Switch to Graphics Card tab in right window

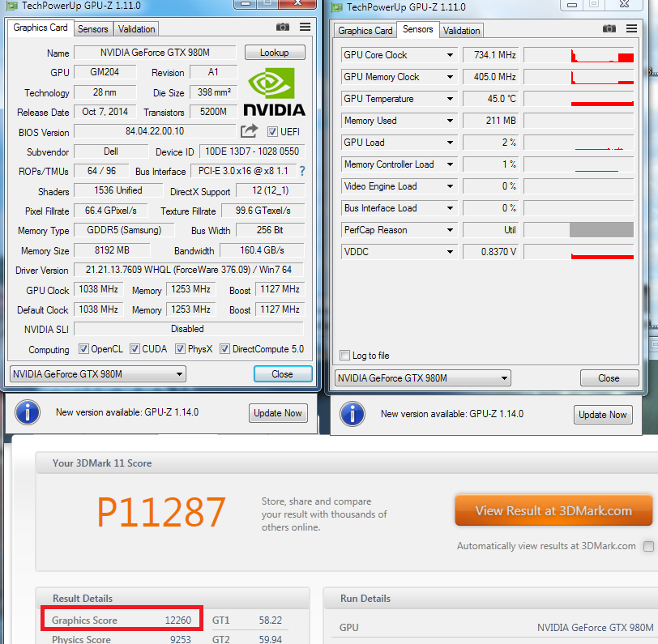tap(365, 31)
